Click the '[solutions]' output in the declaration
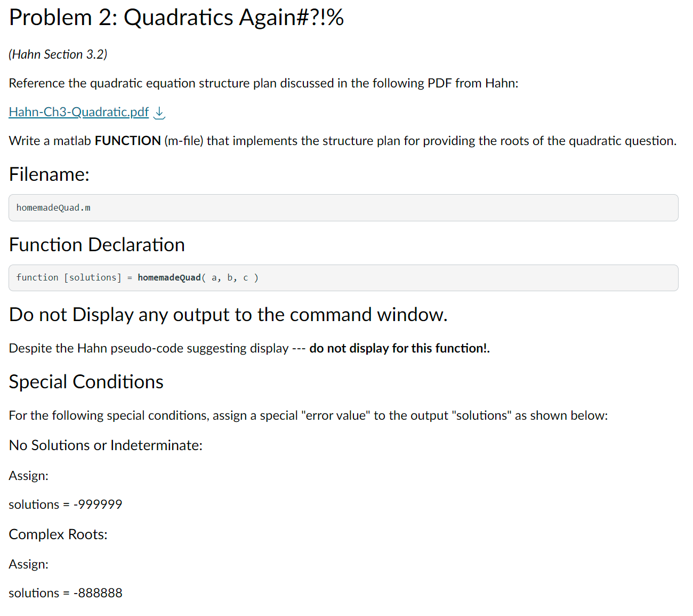The height and width of the screenshot is (616, 693). click(x=93, y=277)
